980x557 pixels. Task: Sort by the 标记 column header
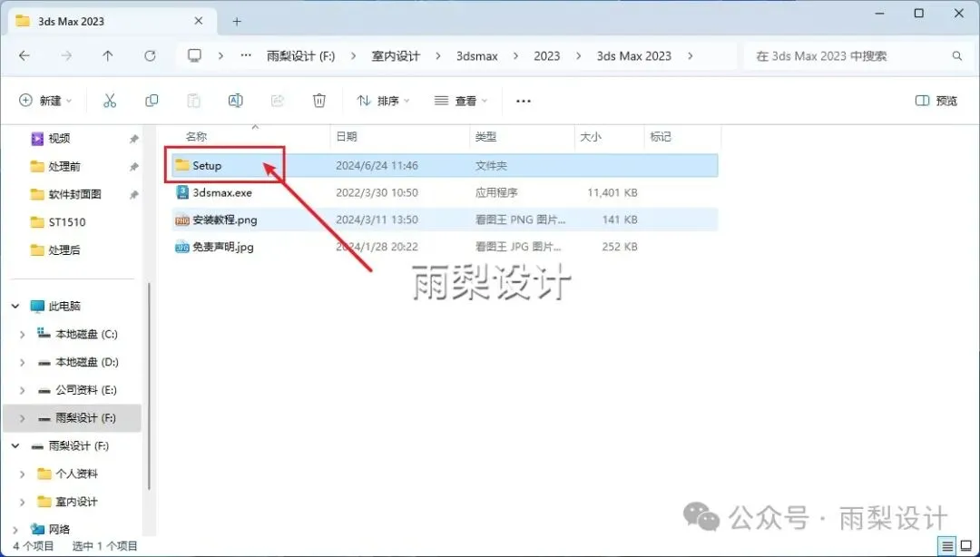(x=661, y=136)
